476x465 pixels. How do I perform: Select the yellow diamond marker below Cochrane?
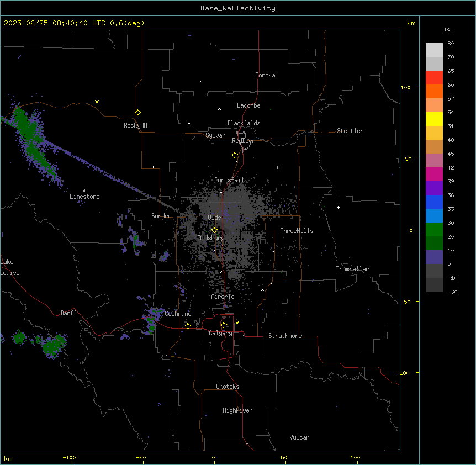(188, 326)
